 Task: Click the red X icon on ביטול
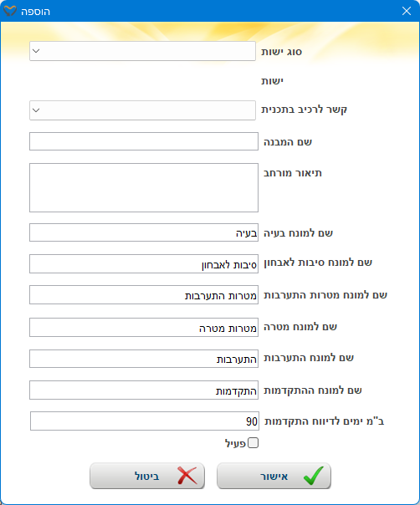(x=187, y=476)
